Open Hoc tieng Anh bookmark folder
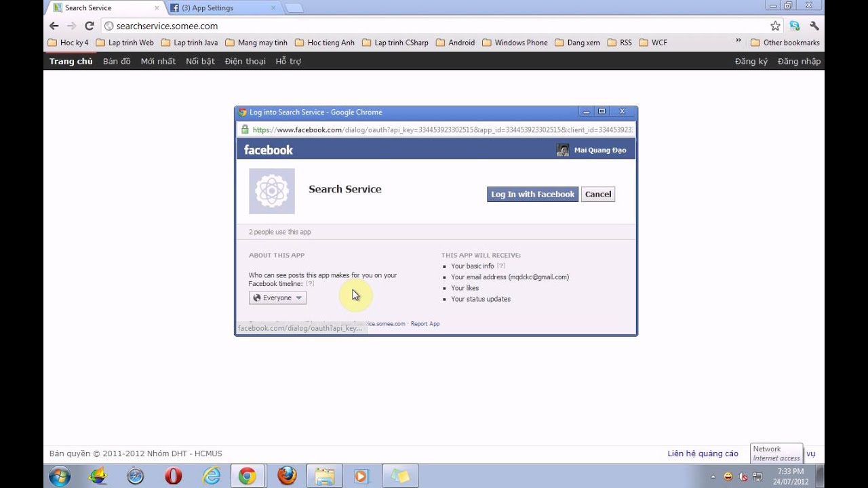Image resolution: width=868 pixels, height=488 pixels. pos(325,42)
